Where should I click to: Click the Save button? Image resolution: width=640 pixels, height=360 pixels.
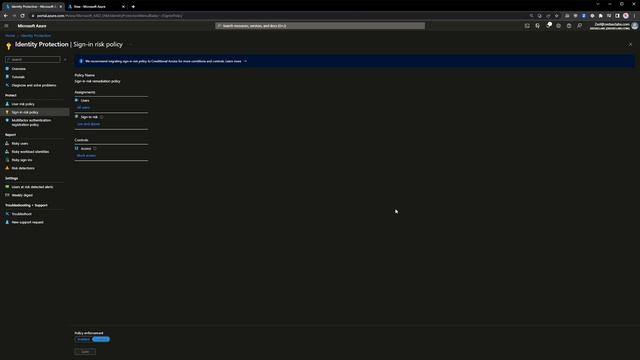[85, 351]
